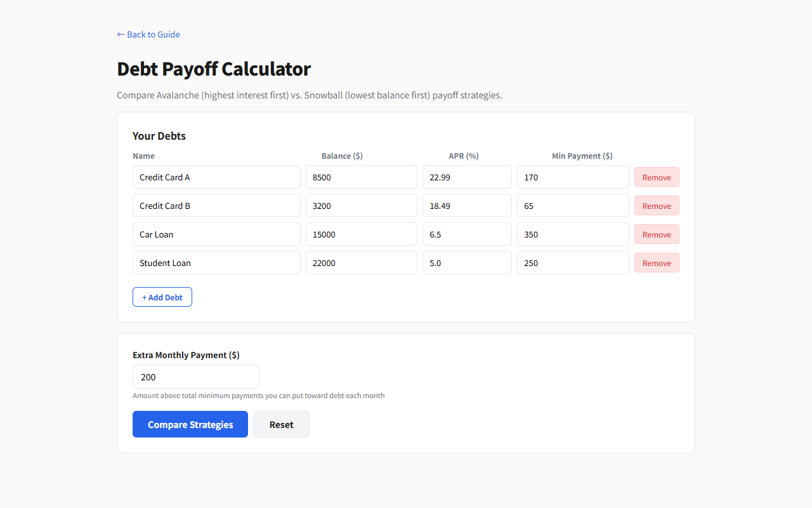Edit the Car Loan 6.5 APR field
The width and height of the screenshot is (812, 508).
click(467, 234)
